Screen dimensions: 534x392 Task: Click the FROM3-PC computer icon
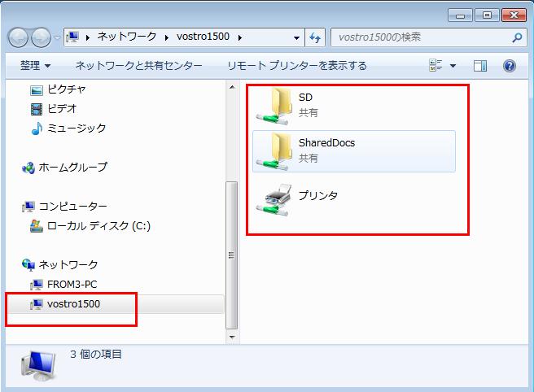37,285
